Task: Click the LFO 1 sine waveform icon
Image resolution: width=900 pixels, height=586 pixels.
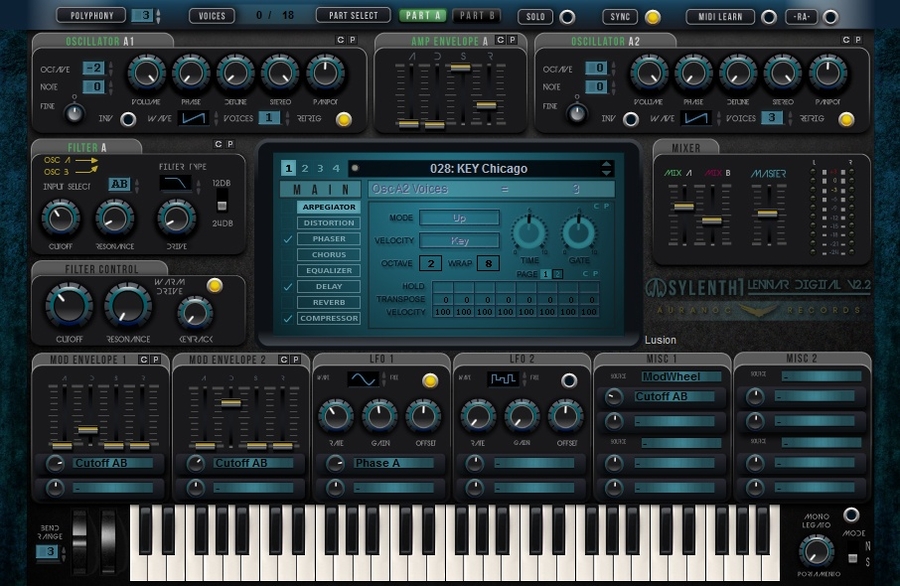Action: click(362, 380)
